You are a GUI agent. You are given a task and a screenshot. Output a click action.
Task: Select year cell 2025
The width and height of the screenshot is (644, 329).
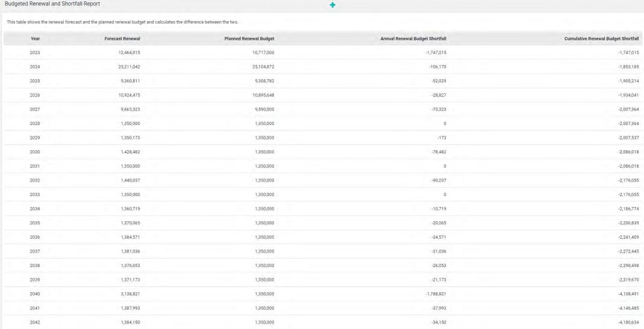35,81
